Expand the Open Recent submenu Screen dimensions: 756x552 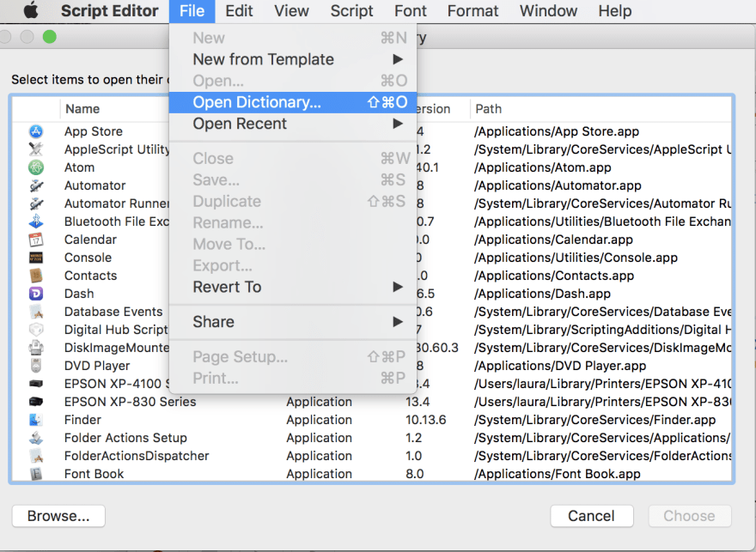point(293,124)
